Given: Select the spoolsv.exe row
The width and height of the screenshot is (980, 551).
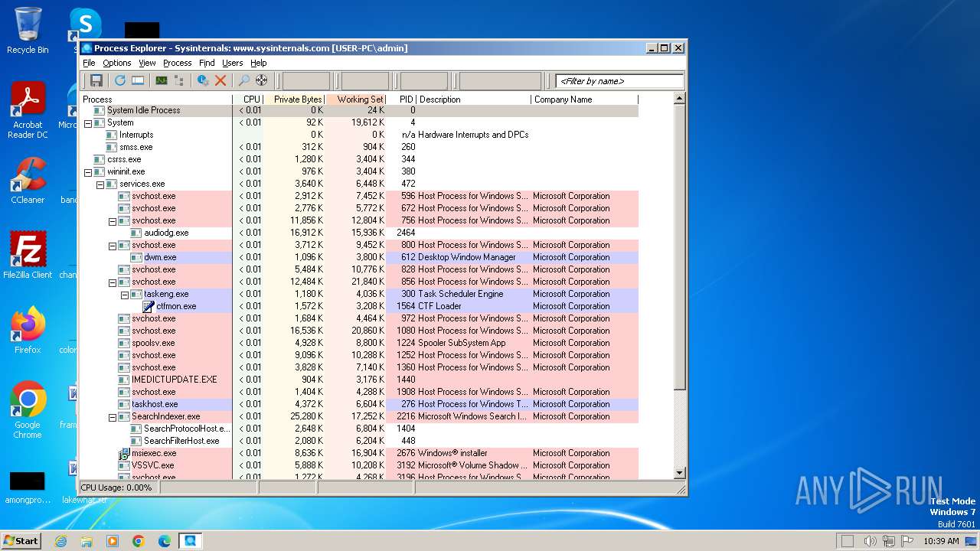Looking at the screenshot, I should click(360, 343).
